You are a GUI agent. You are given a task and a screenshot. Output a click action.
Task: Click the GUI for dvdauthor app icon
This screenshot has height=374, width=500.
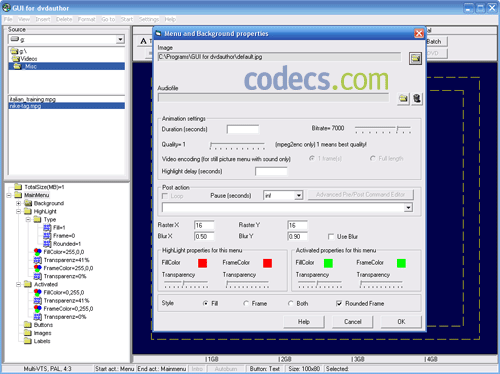6,7
